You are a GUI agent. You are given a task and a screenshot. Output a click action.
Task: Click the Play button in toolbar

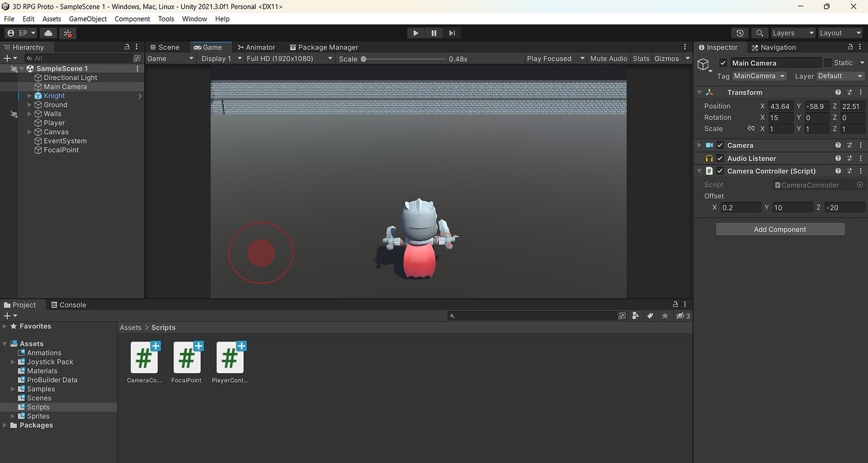(x=416, y=33)
